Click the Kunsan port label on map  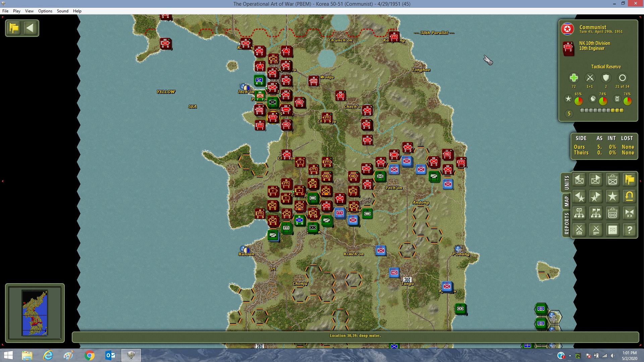tap(247, 254)
